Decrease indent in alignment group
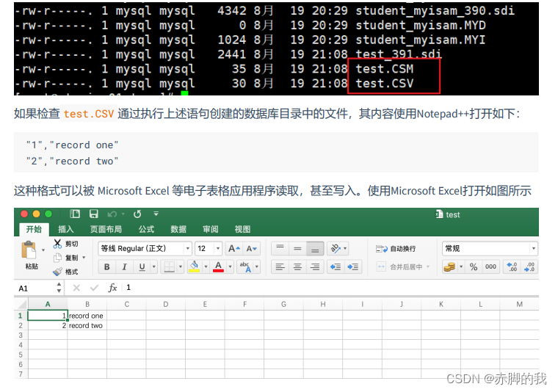The width and height of the screenshot is (558, 392). (336, 266)
